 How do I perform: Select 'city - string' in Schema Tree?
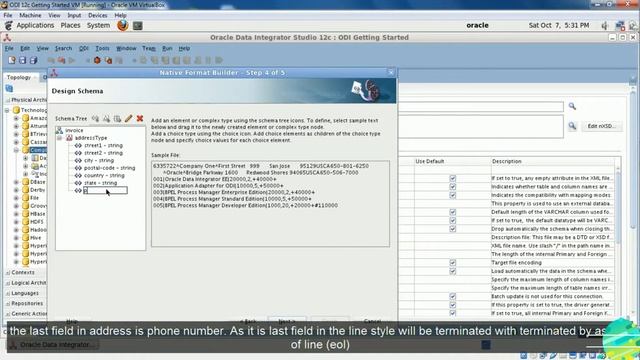[x=99, y=160]
